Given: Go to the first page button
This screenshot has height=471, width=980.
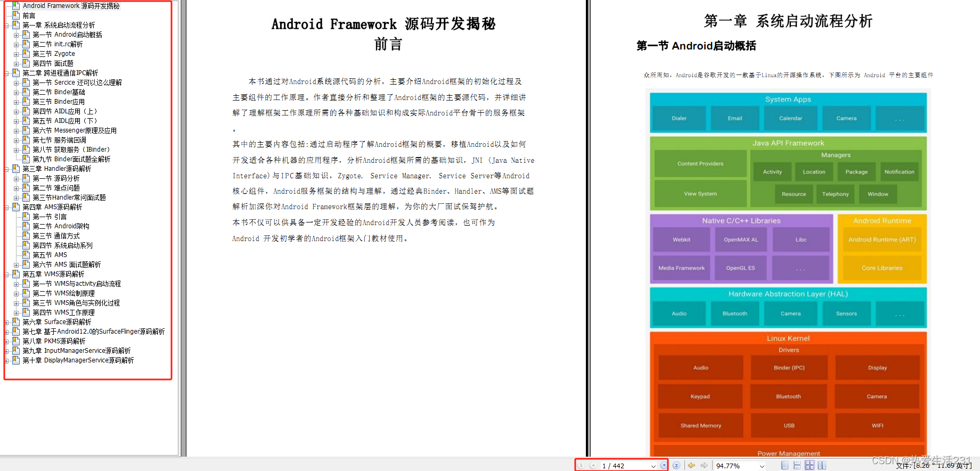Looking at the screenshot, I should [581, 465].
